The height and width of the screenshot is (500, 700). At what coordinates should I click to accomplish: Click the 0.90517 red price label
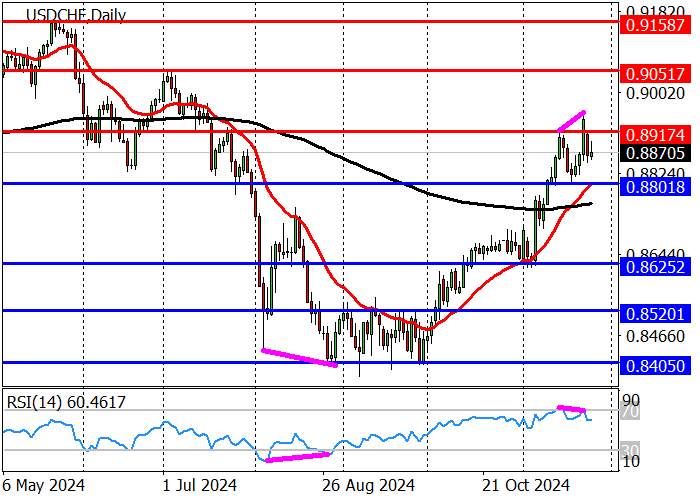coord(655,74)
